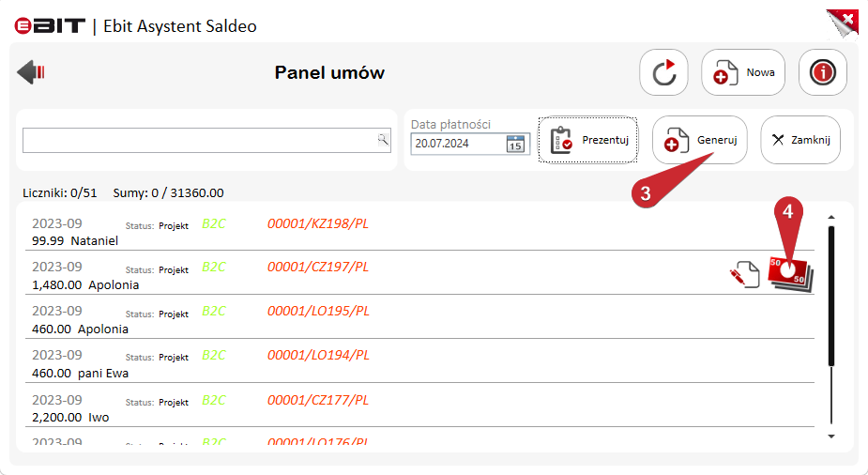This screenshot has height=475, width=868.
Task: Select contract 00001/LO195/PL for Apolonia
Action: point(419,319)
